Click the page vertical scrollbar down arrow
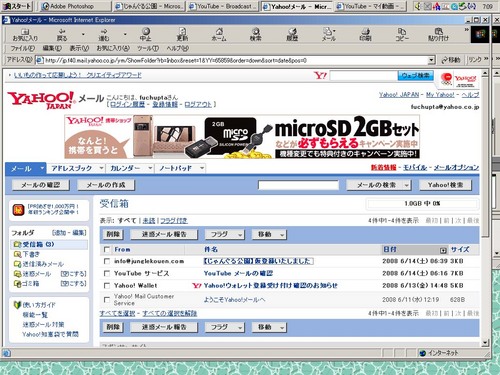This screenshot has height=375, width=500. click(x=485, y=343)
